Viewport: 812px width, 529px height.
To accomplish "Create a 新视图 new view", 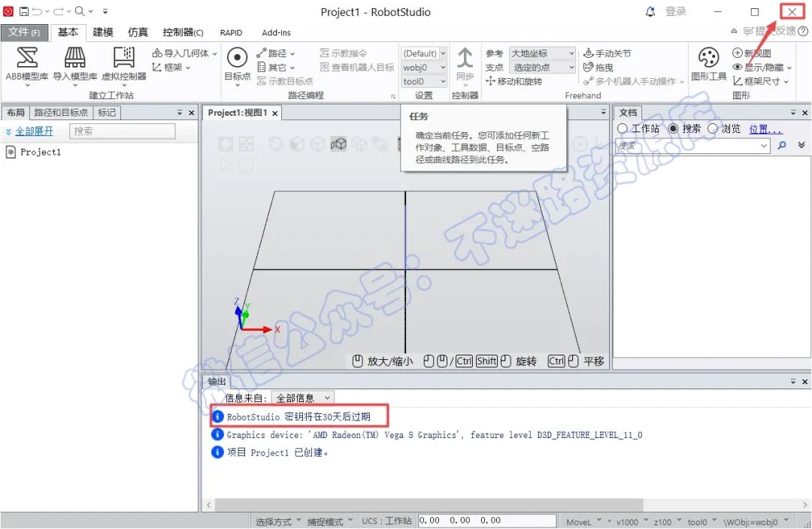I will click(x=751, y=53).
